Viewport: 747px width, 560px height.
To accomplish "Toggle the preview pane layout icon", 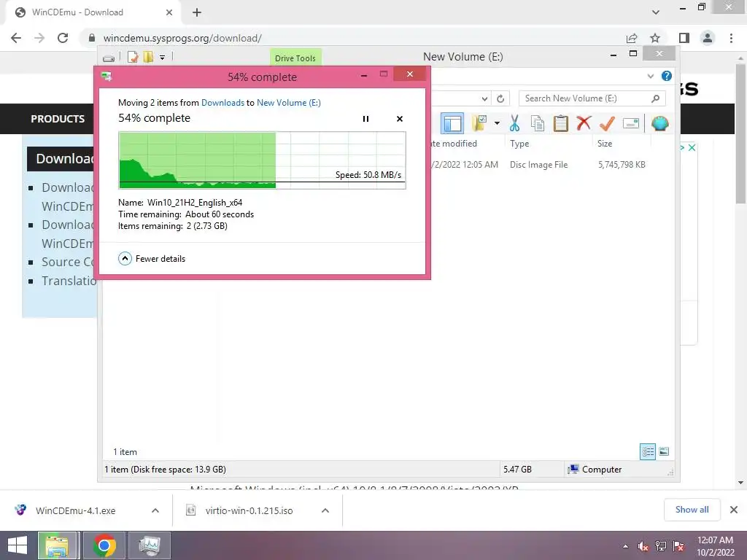I will point(452,123).
